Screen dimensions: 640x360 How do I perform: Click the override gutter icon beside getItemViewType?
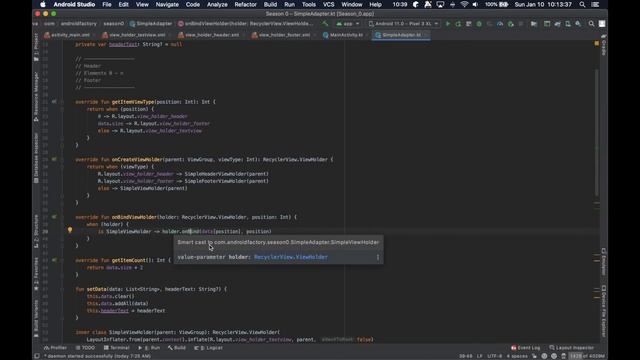click(x=54, y=102)
